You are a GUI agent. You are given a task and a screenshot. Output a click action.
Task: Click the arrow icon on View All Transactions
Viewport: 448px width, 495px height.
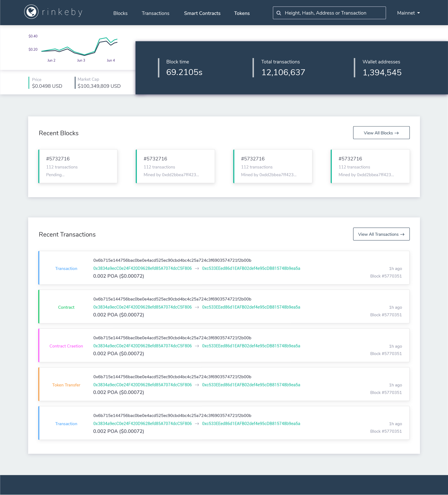point(402,234)
